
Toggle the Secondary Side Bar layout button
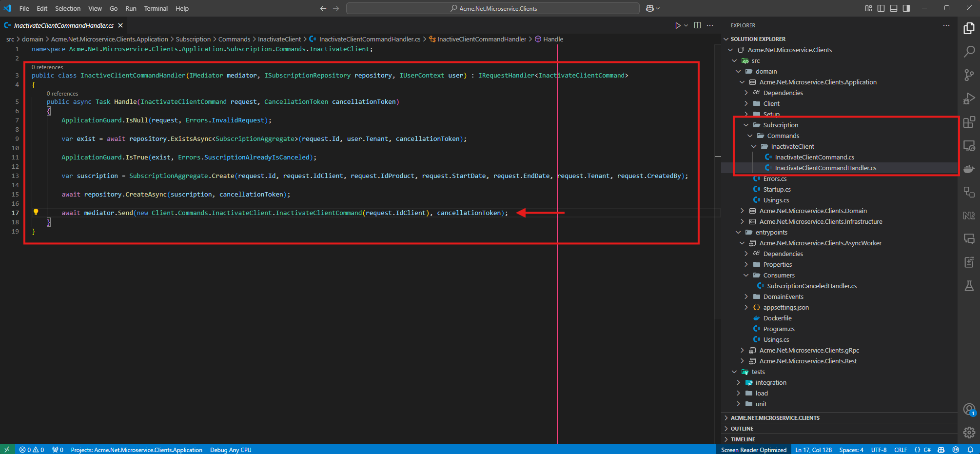(x=906, y=8)
